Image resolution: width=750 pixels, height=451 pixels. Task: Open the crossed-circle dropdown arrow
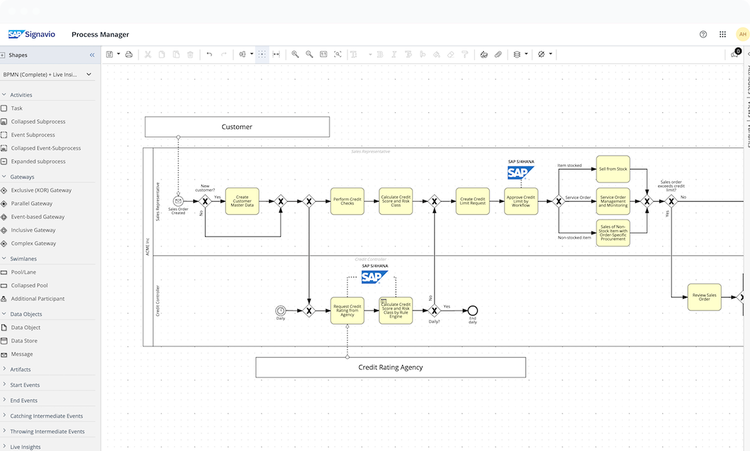[x=551, y=54]
